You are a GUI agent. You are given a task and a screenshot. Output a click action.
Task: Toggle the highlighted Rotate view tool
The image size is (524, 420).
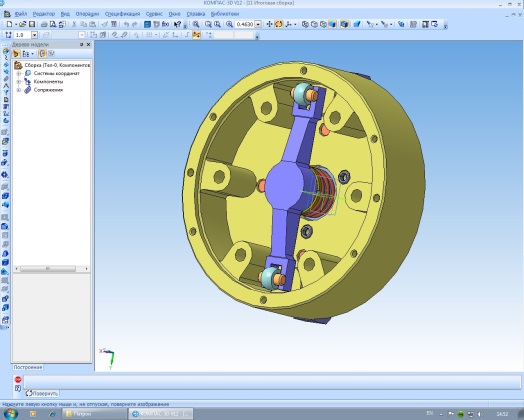(278, 24)
